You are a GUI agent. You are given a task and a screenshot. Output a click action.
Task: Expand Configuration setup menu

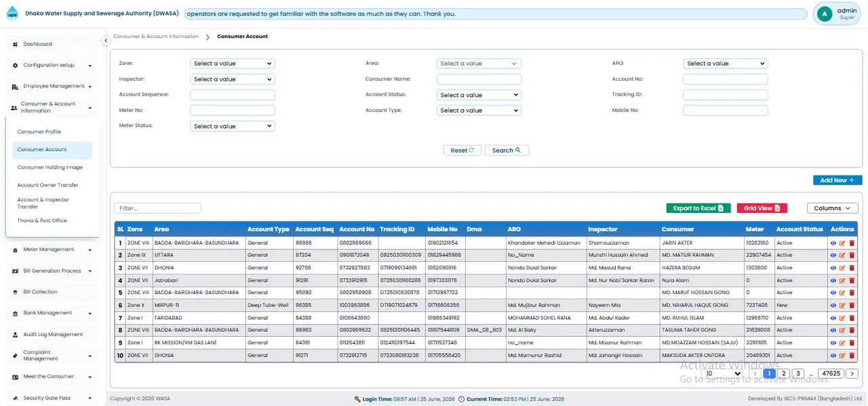click(52, 65)
